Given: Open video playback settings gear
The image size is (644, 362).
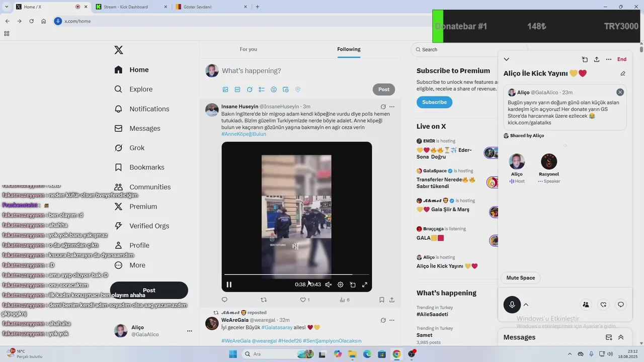Looking at the screenshot, I should (341, 285).
